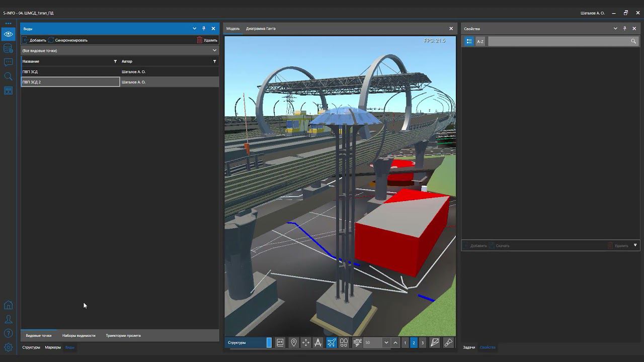Click the Синхронизировать button
The image size is (644, 362).
coord(68,40)
